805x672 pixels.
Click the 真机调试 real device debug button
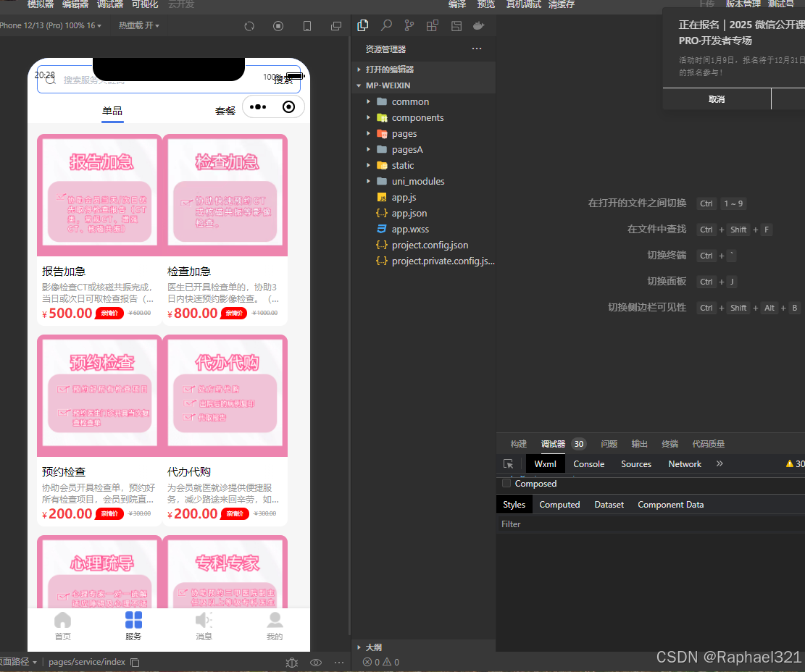pos(524,4)
